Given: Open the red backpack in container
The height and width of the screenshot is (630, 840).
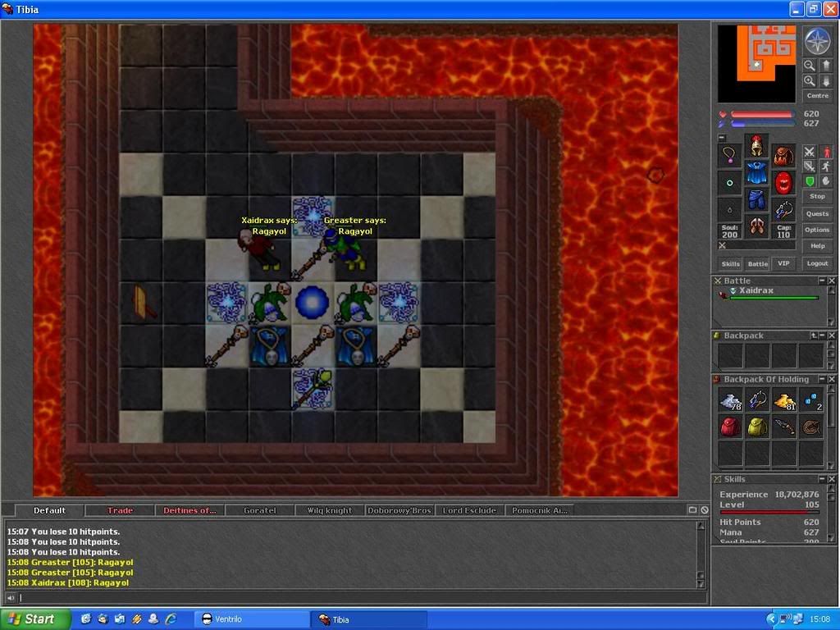Looking at the screenshot, I should click(x=730, y=427).
